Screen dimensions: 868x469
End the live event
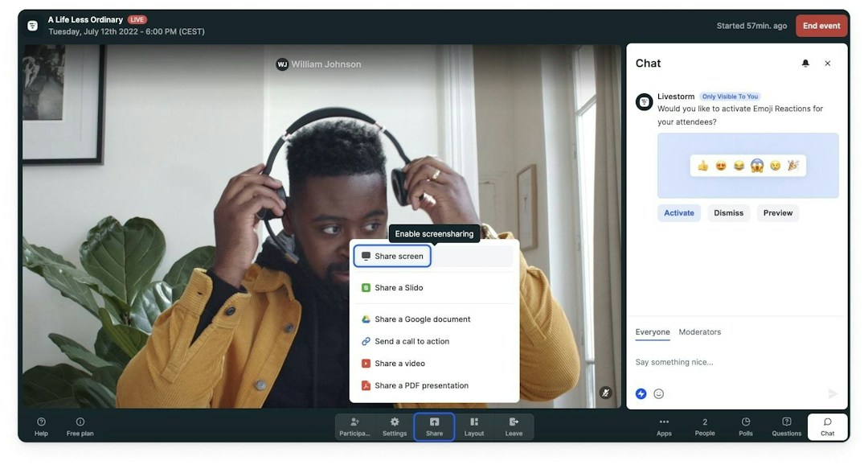pyautogui.click(x=821, y=26)
